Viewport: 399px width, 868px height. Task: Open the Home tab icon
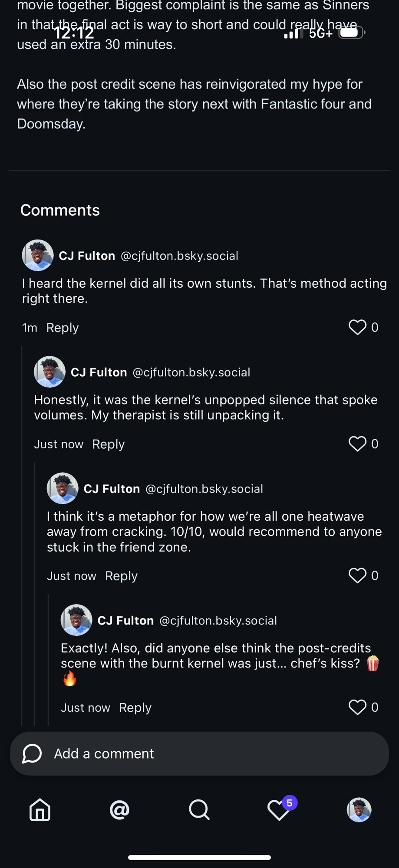click(40, 810)
